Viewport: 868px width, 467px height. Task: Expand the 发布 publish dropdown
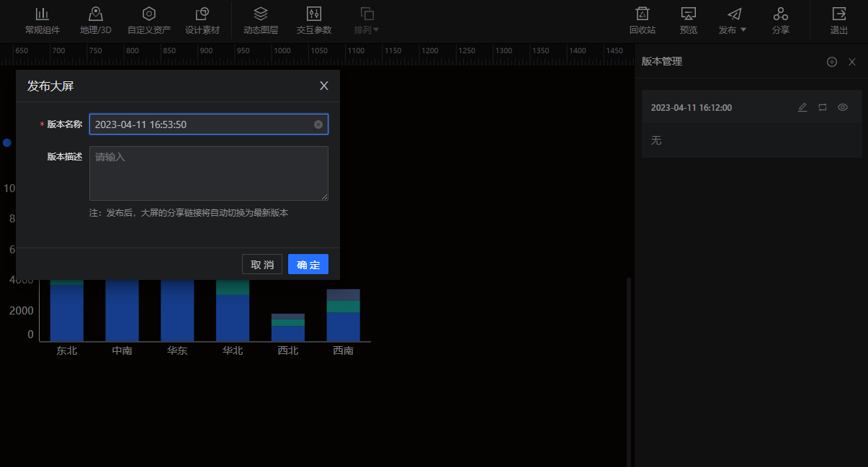tap(733, 20)
